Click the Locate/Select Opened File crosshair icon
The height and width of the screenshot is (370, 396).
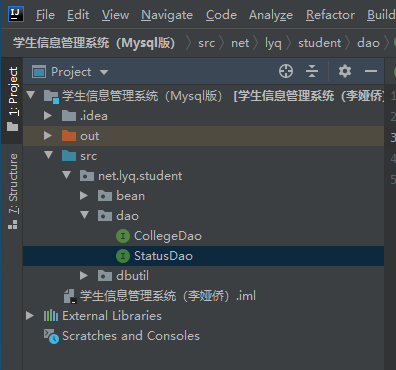click(286, 71)
